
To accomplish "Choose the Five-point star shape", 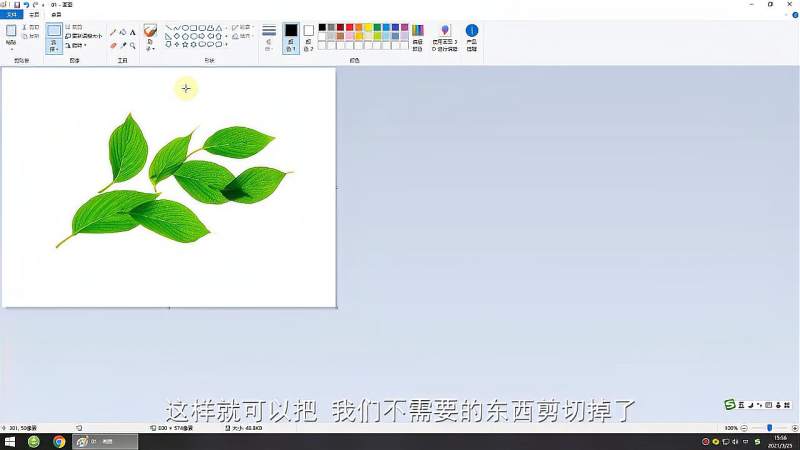I will click(x=185, y=44).
